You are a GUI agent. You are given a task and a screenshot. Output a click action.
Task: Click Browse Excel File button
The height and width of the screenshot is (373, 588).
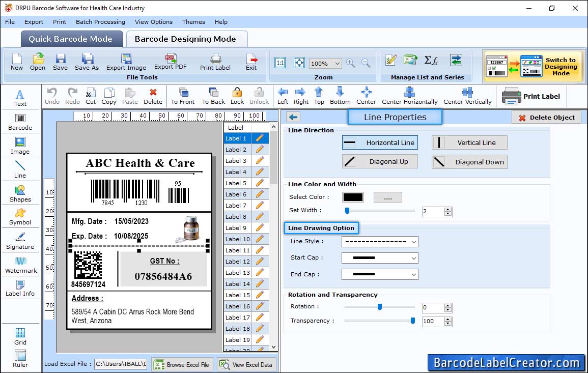click(x=183, y=365)
